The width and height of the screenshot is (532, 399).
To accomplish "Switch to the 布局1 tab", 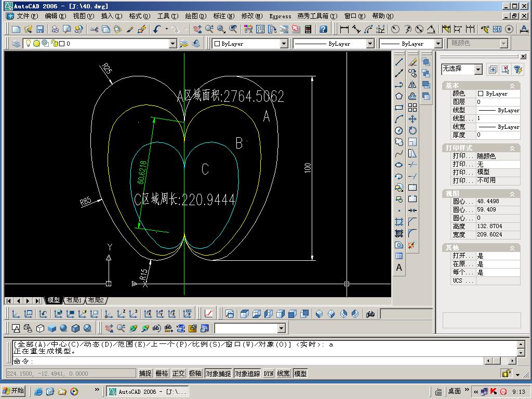I will [x=74, y=300].
